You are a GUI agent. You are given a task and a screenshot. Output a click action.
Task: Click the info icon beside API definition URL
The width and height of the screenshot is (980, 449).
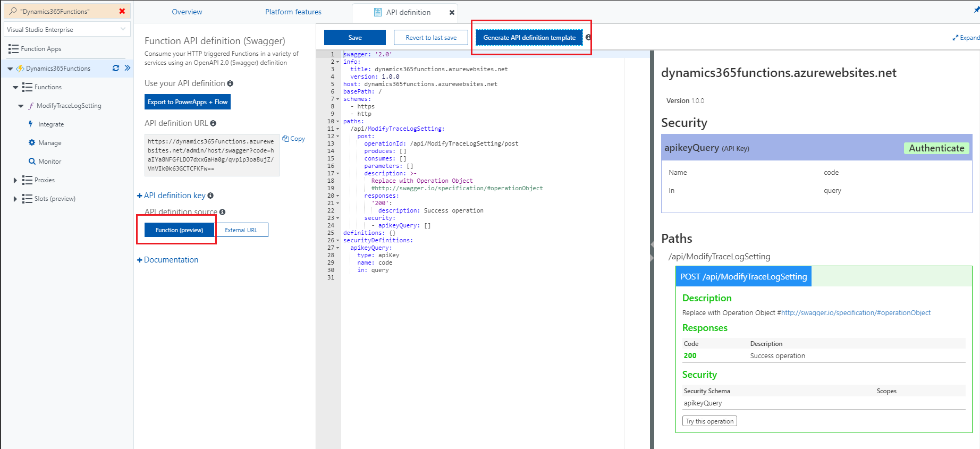[x=213, y=123]
